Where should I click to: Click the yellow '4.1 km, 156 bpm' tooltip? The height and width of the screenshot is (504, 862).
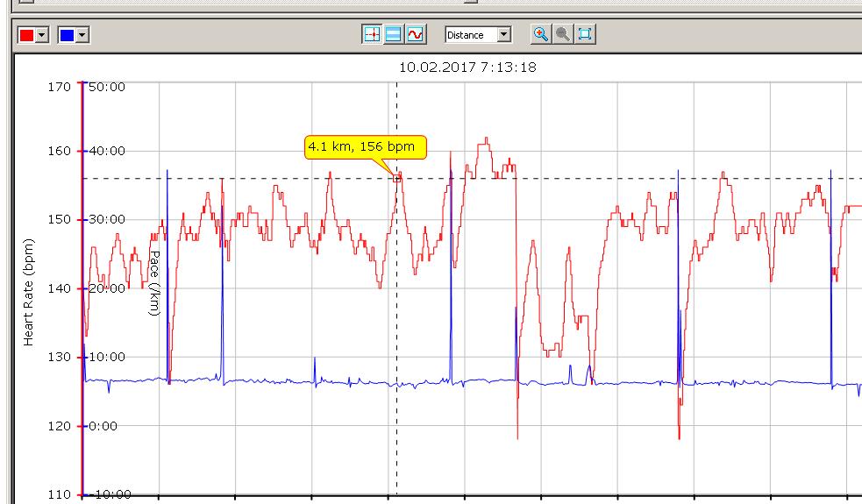(366, 147)
